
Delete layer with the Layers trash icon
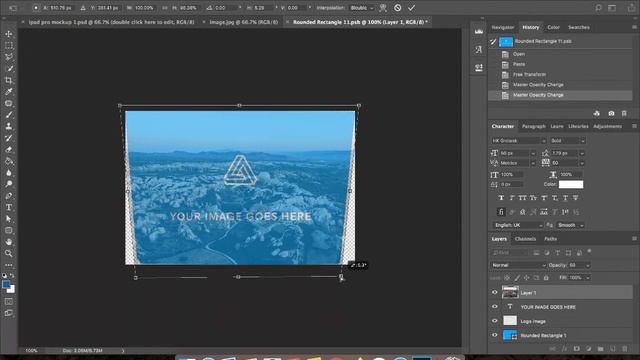624,349
